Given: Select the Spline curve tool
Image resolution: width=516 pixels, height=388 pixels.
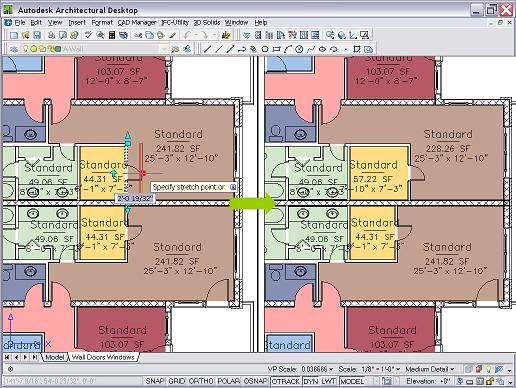Looking at the screenshot, I should (x=311, y=49).
